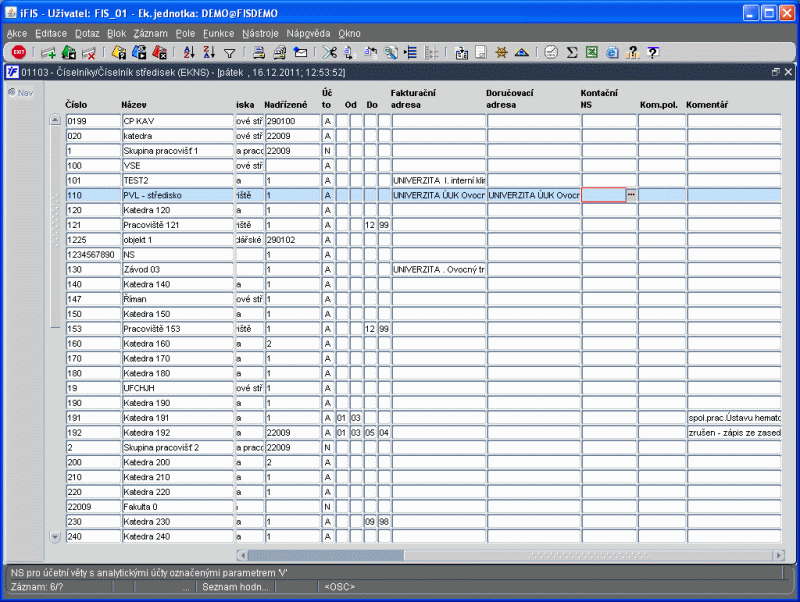The width and height of the screenshot is (800, 602).
Task: Click Název cell 'Katedra 240'
Action: pyautogui.click(x=178, y=536)
